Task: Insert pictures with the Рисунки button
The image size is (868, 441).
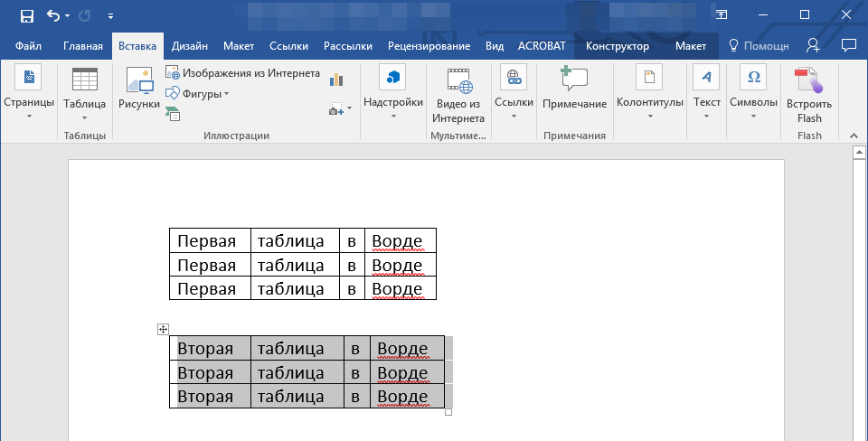Action: click(x=138, y=89)
